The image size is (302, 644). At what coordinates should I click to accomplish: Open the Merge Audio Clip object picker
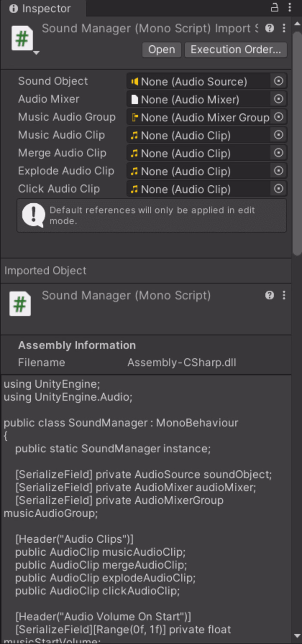280,153
